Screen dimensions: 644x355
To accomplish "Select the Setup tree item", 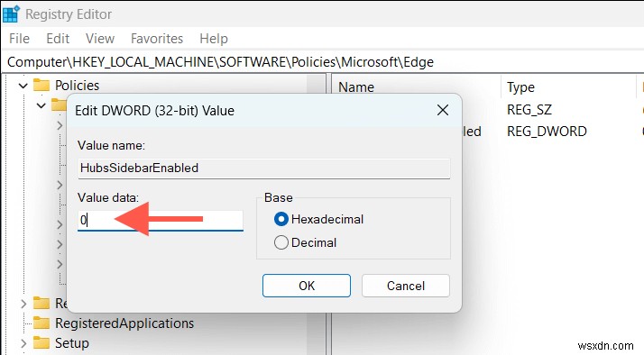I will [72, 343].
